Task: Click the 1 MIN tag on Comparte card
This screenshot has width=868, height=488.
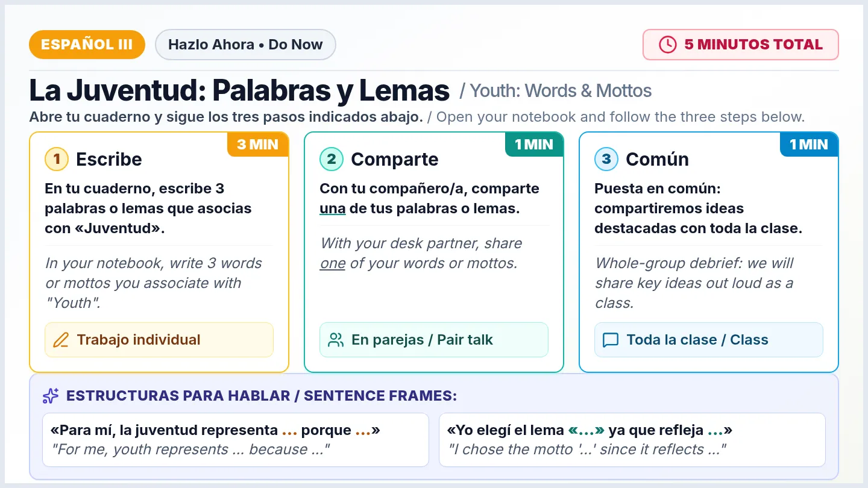Action: tap(533, 145)
